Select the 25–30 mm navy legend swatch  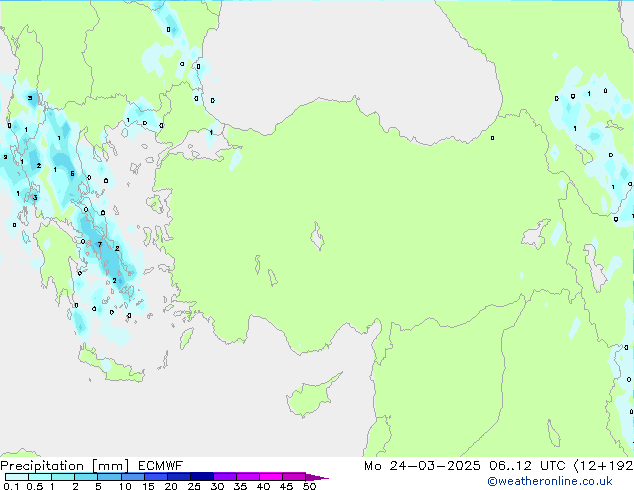click(202, 477)
